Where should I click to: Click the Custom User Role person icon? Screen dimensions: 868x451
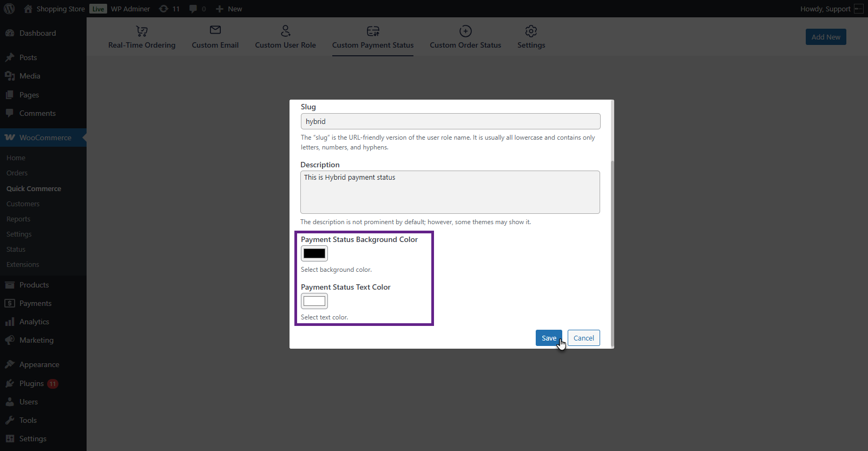286,31
